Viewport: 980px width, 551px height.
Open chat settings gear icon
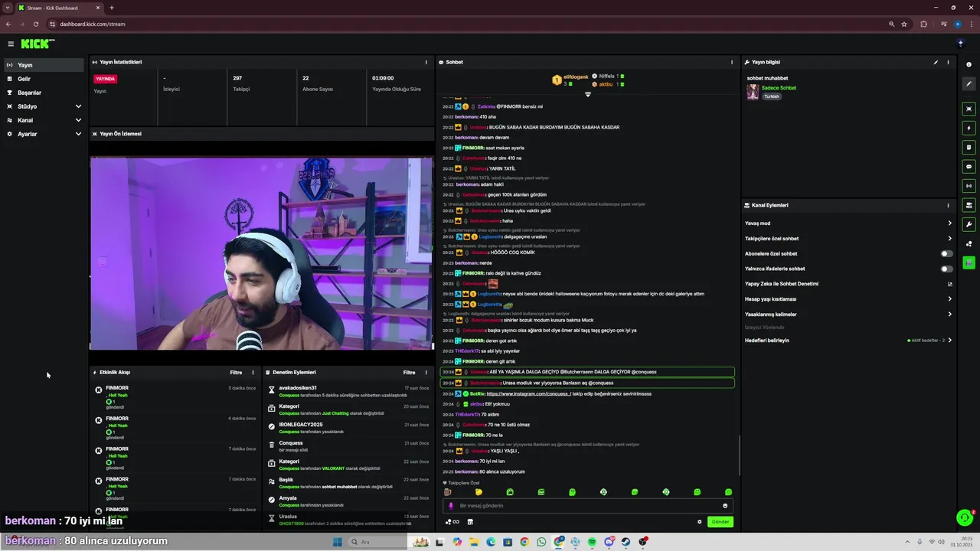coord(699,522)
